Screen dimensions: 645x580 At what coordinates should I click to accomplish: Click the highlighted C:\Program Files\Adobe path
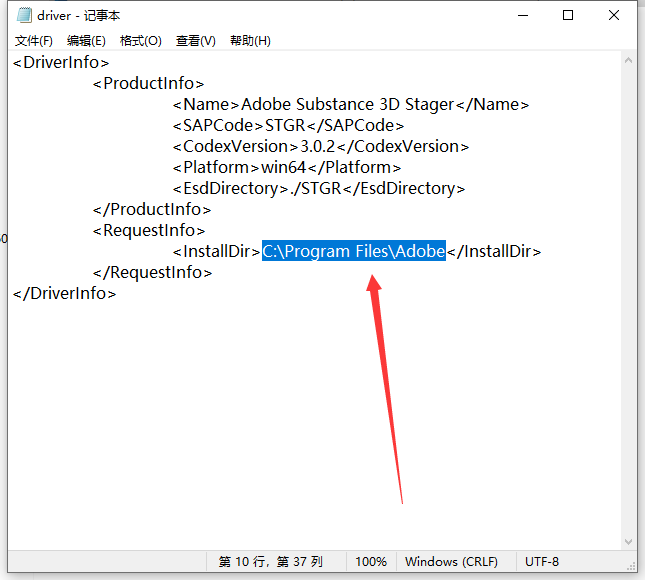(353, 251)
